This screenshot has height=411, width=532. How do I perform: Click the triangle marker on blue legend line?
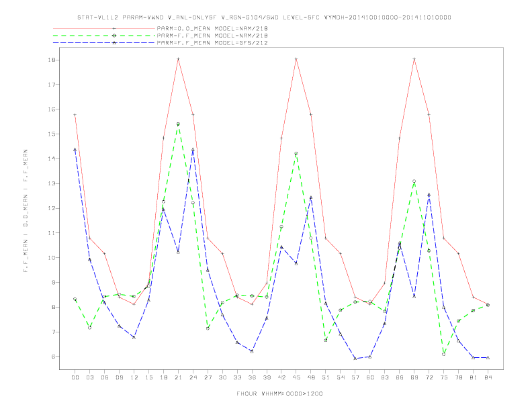pyautogui.click(x=114, y=43)
